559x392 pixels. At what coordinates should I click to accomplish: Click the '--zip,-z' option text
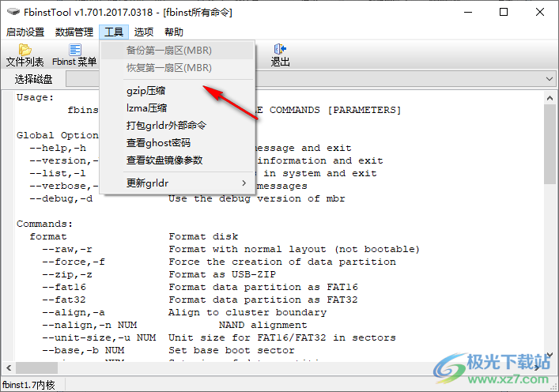click(67, 274)
